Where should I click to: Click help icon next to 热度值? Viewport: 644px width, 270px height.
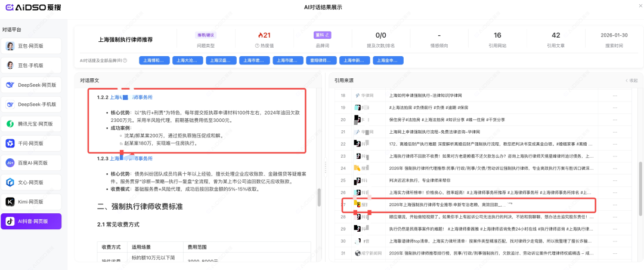tap(257, 46)
